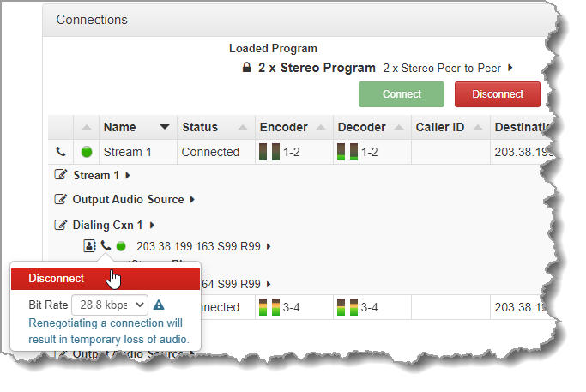Viewport: 586px width, 392px height.
Task: Expand the Dialing Cxn 1 section
Action: tap(152, 226)
